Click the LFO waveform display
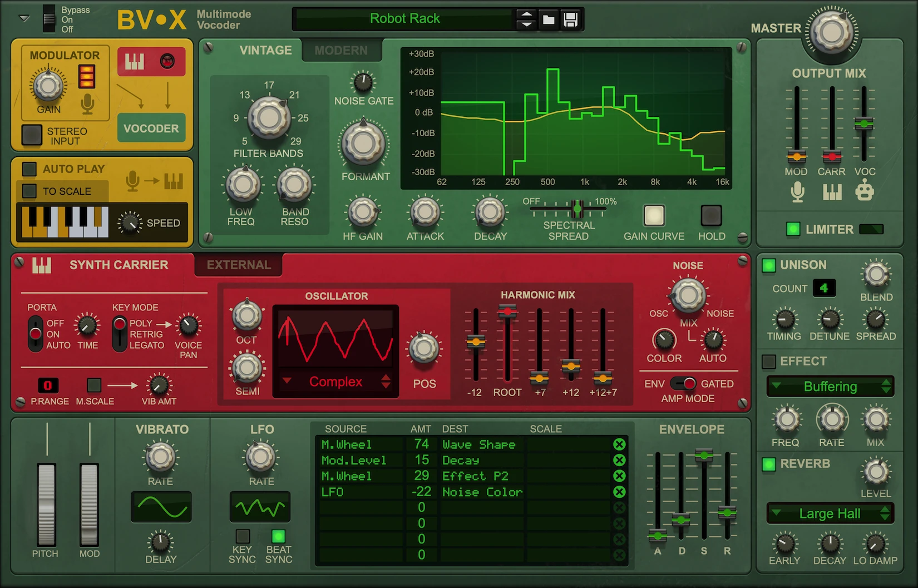Screen dimensions: 918x588 (260, 507)
